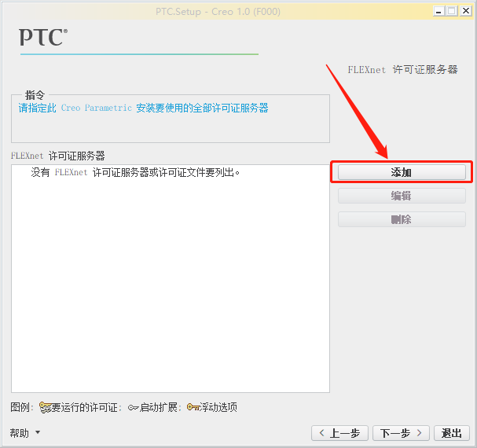
Task: Select the 没有 FLEXnet 许可证服务器 message row
Action: [135, 173]
